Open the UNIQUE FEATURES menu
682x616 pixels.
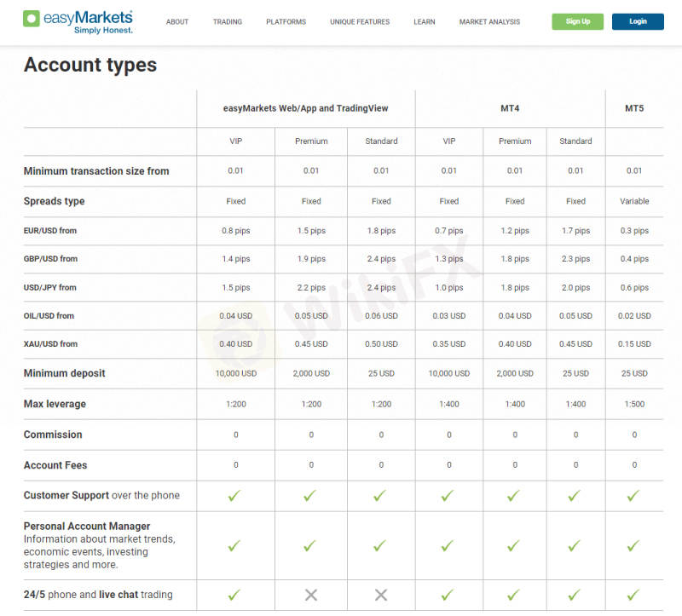click(x=360, y=22)
